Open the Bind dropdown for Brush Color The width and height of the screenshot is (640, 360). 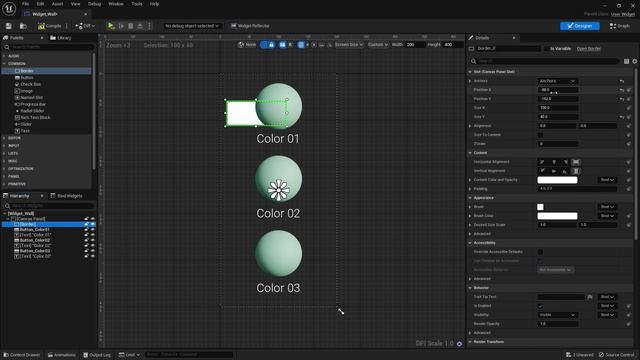(x=607, y=216)
